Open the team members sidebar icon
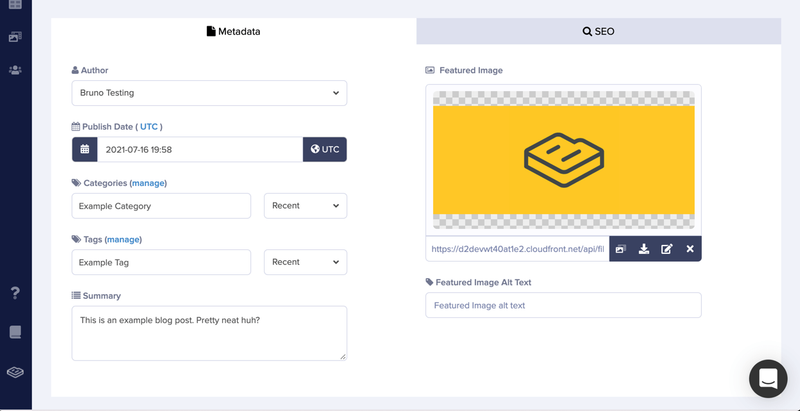The width and height of the screenshot is (800, 411). [15, 70]
